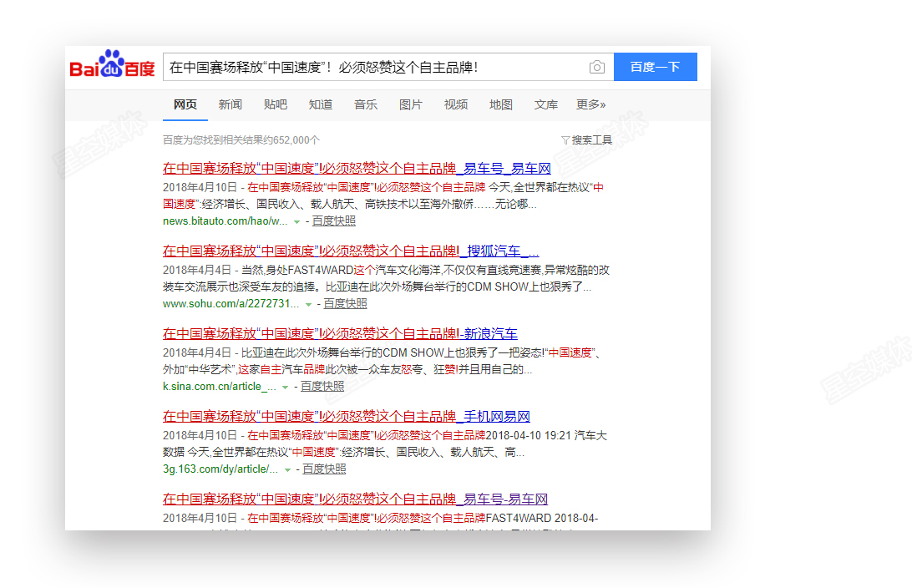
Task: Switch to the 新闻 tab
Action: tap(231, 104)
